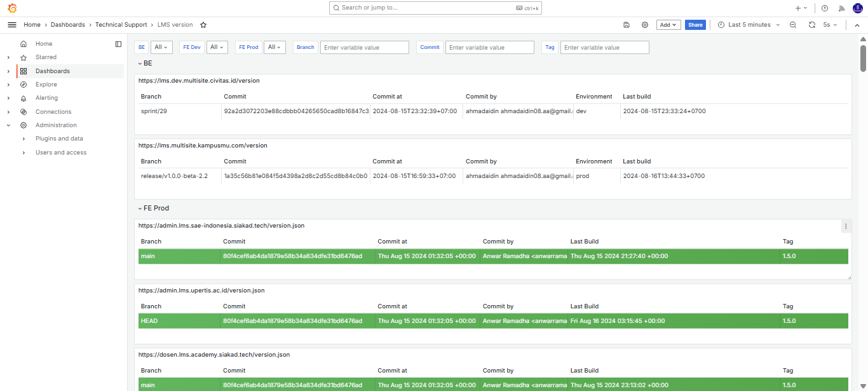The image size is (868, 391).
Task: Open Alerting from the side navigation
Action: pyautogui.click(x=46, y=98)
